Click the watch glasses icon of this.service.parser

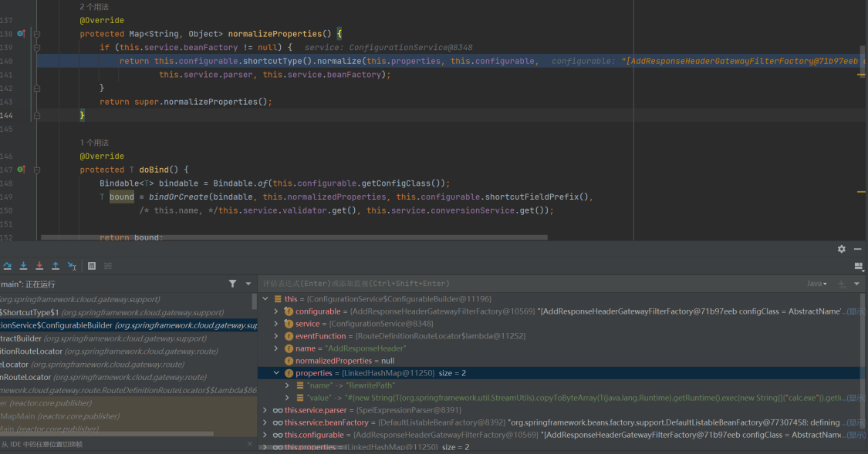(277, 410)
